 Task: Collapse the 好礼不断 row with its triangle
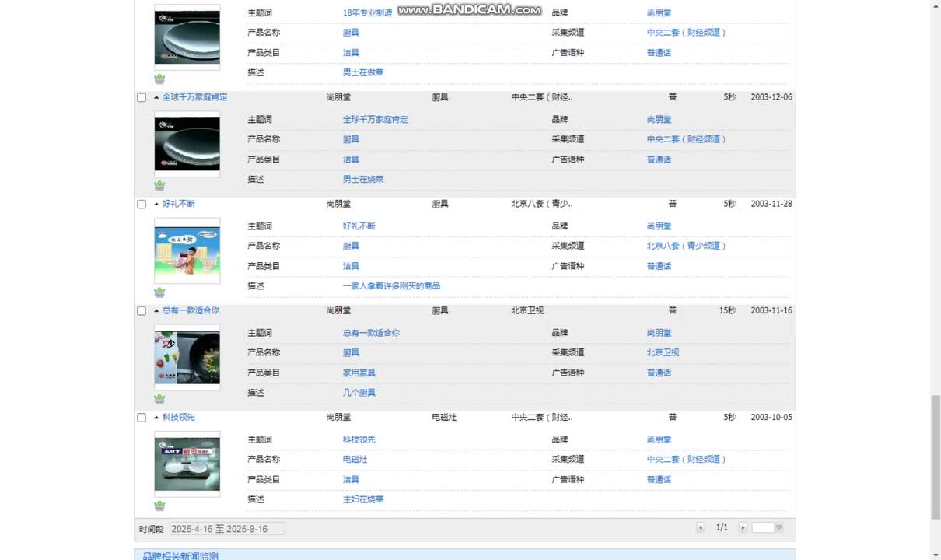click(x=156, y=204)
